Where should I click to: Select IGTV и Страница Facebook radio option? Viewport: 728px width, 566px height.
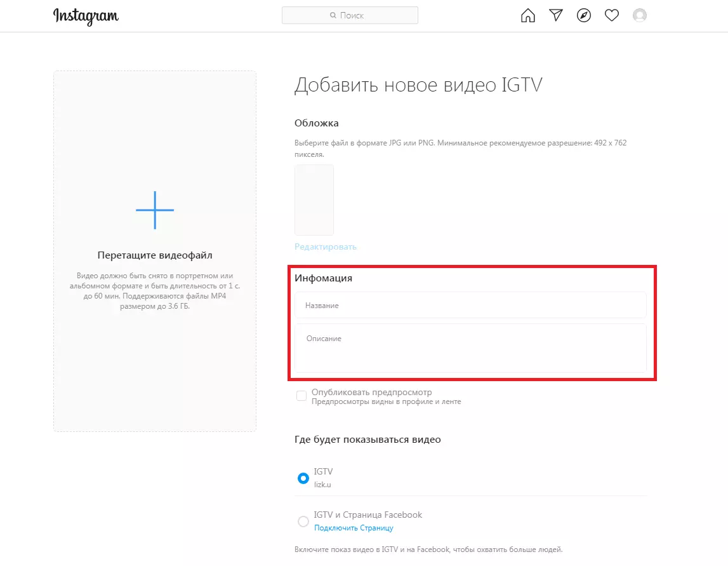(x=303, y=522)
